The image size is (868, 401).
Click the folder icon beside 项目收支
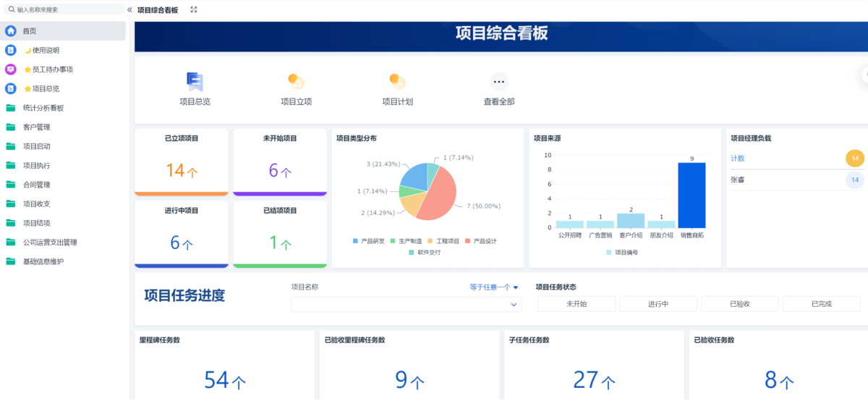coord(11,203)
